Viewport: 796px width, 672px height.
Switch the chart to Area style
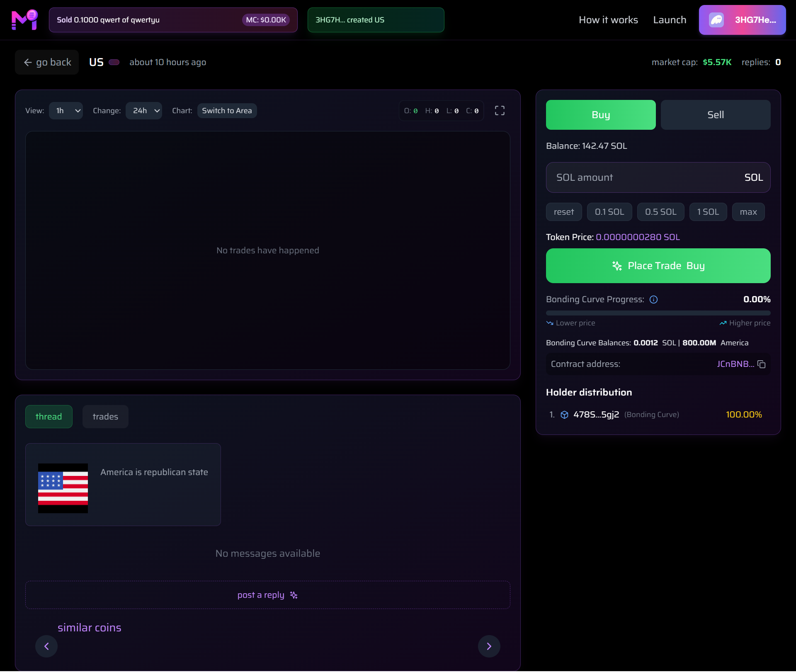(x=227, y=110)
